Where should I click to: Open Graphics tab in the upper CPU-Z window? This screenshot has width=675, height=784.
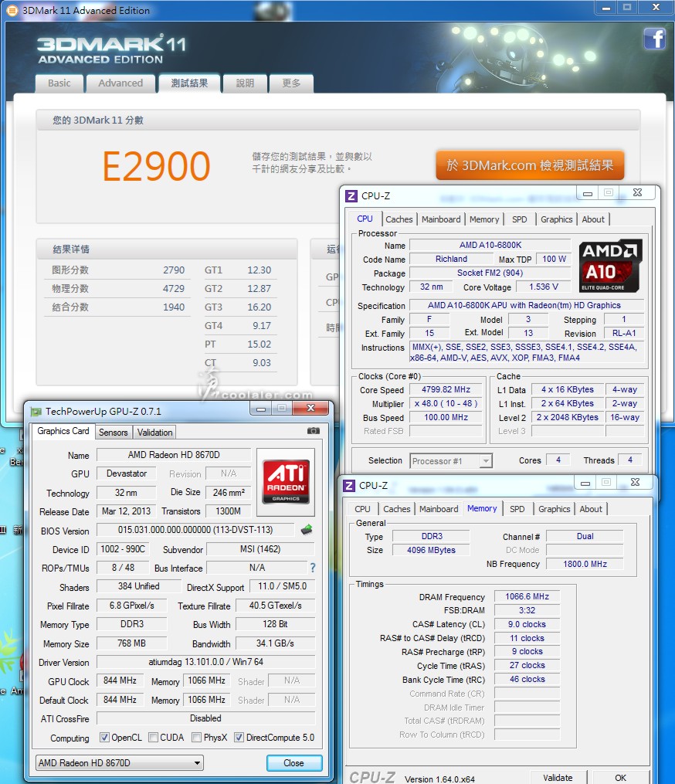557,219
